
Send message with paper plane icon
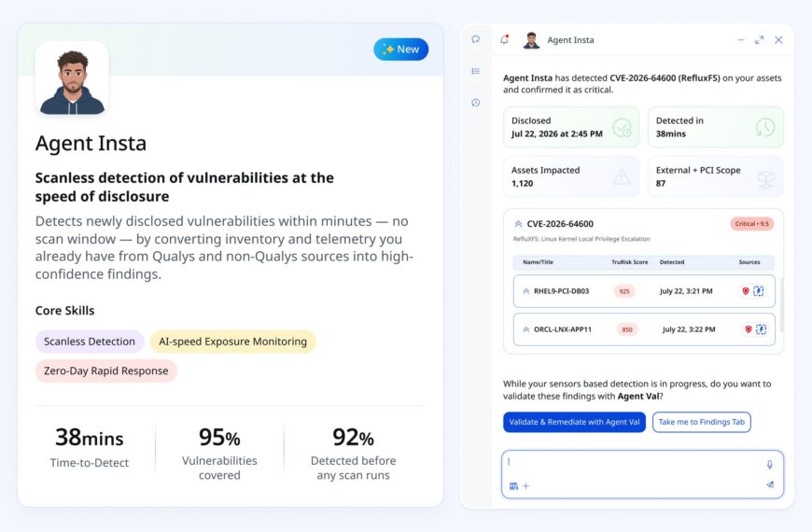click(770, 484)
